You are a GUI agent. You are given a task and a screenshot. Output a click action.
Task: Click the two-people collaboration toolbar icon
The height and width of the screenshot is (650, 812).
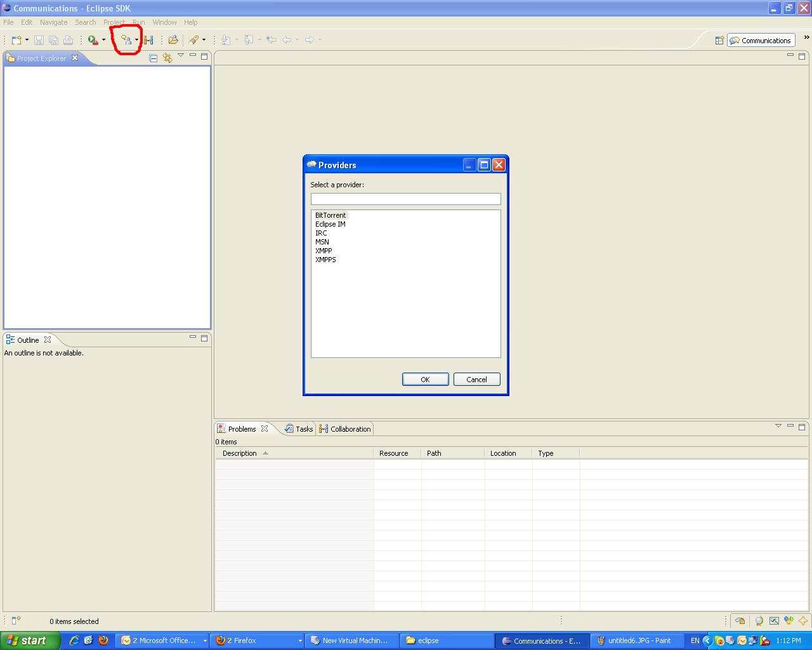coord(148,40)
